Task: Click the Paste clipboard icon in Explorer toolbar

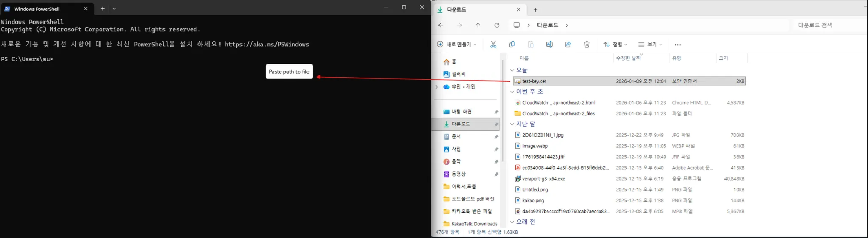Action: [531, 45]
